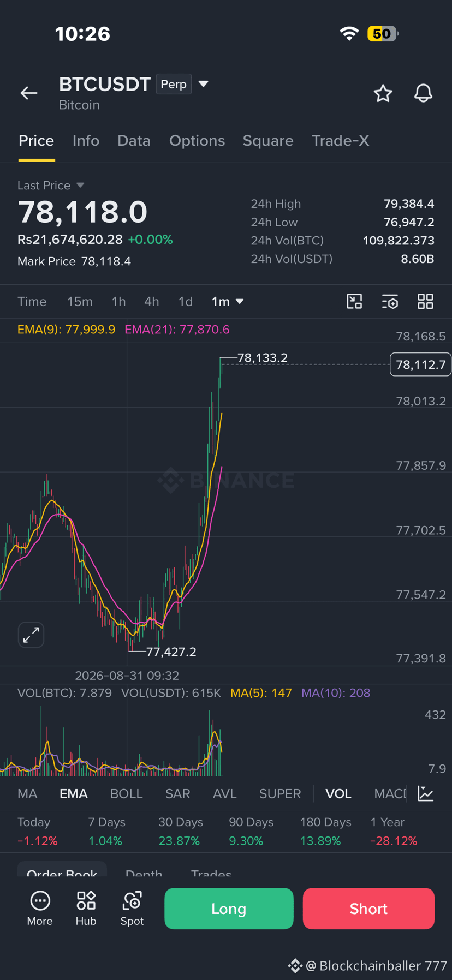Select the 1d chart interval
452x980 pixels.
[x=186, y=302]
